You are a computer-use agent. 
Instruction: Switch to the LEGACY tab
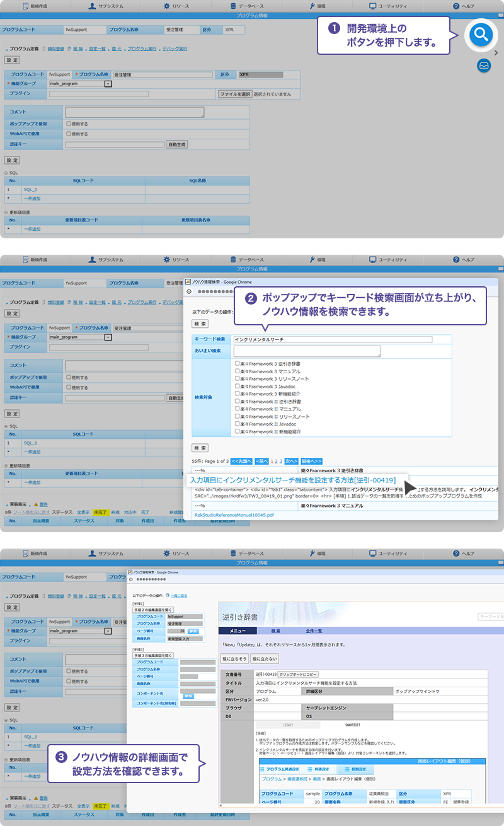[289, 725]
